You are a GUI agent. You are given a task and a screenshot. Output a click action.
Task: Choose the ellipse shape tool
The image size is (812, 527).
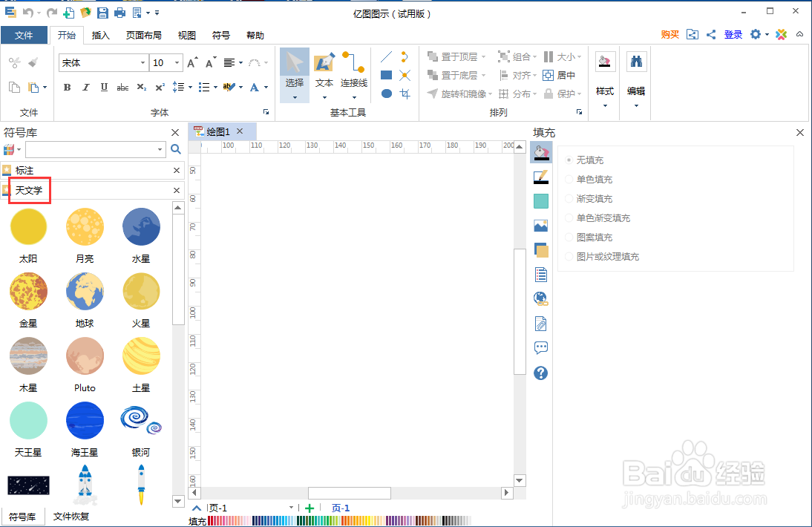(386, 94)
